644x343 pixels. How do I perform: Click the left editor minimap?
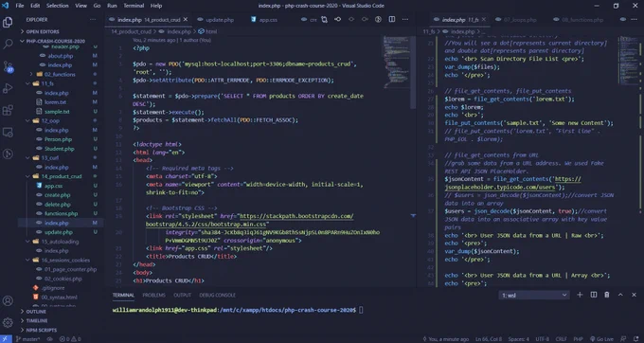pos(396,62)
